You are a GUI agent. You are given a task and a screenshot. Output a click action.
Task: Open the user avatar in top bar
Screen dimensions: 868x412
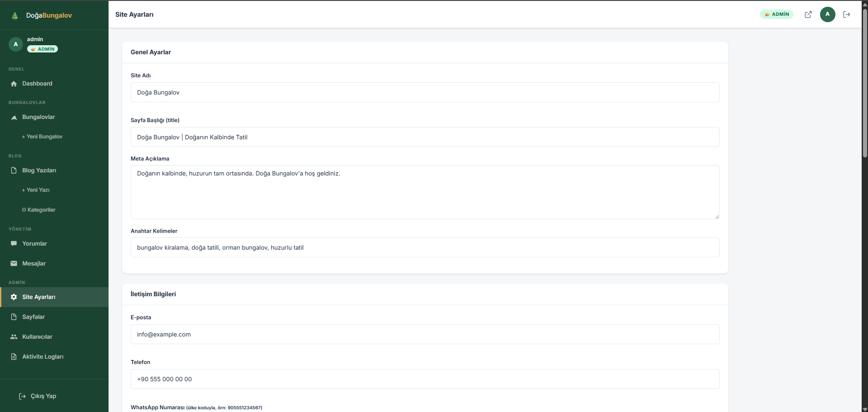click(x=827, y=14)
